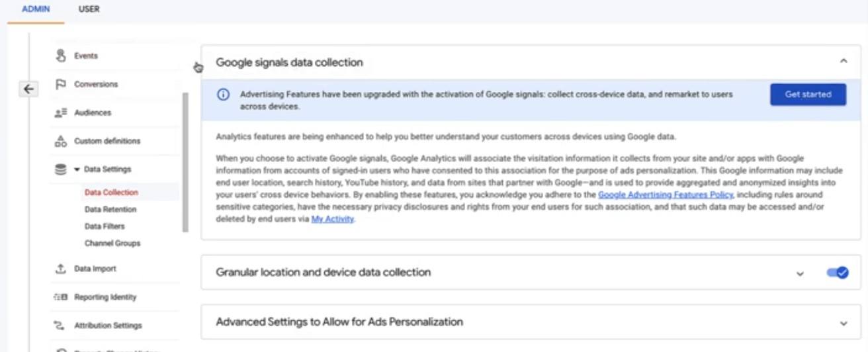Click the info icon in the blue banner
This screenshot has height=352, width=868.
(x=224, y=95)
